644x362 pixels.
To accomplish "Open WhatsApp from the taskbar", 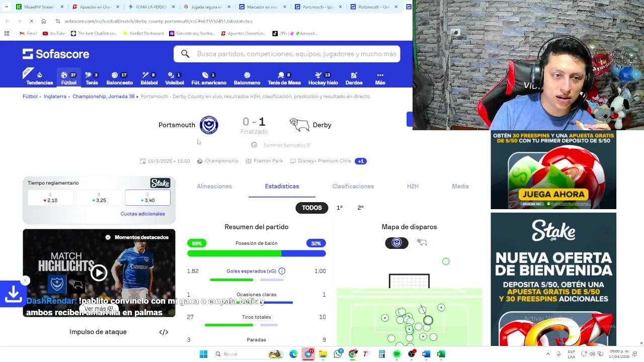I will click(338, 354).
